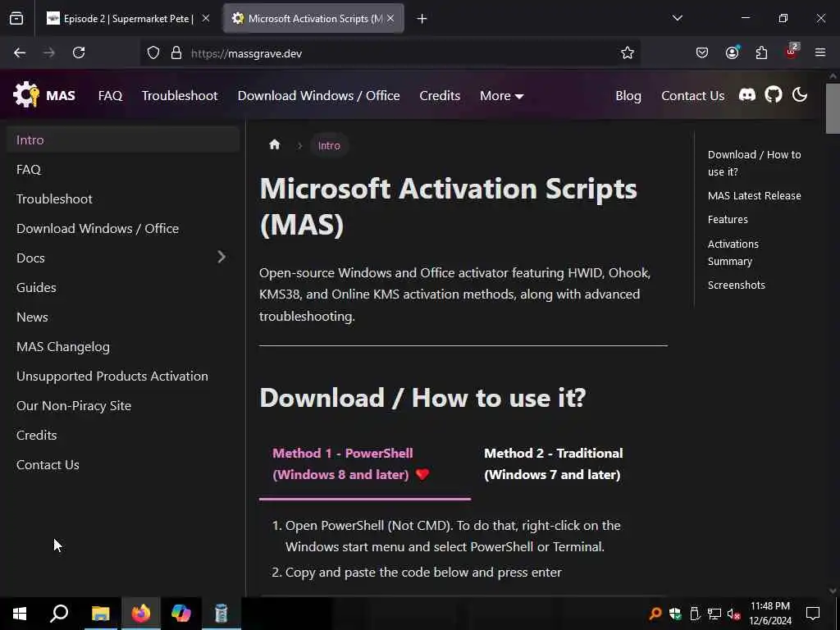Jump to MAS Latest Release section
Viewport: 840px width, 630px height.
[755, 195]
